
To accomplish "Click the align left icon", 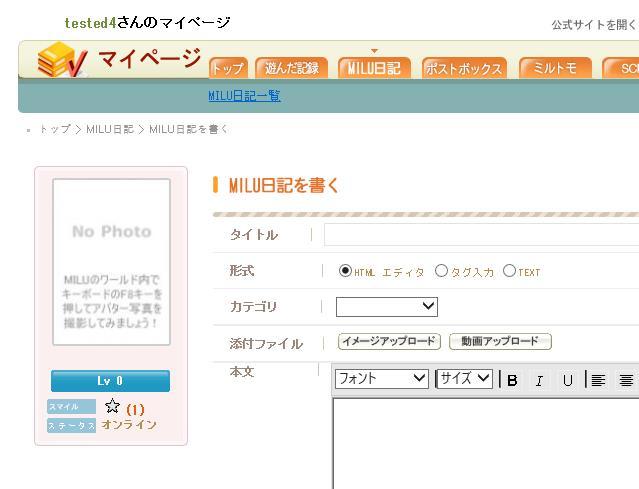I will [598, 380].
